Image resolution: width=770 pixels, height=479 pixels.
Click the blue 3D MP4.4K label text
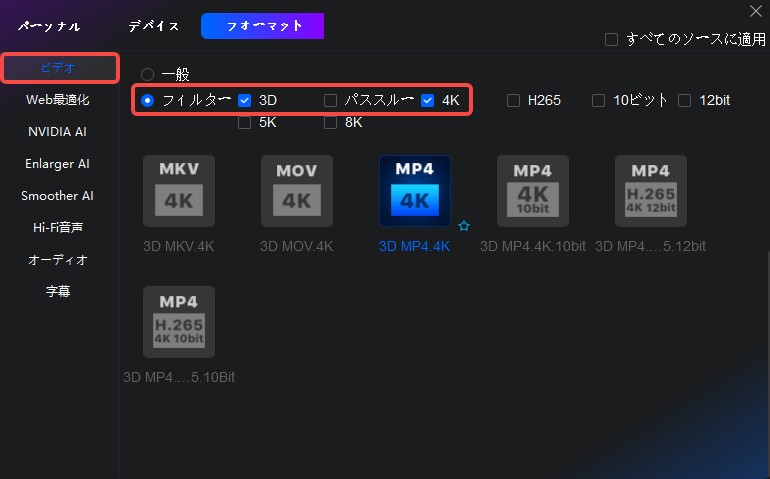click(414, 246)
